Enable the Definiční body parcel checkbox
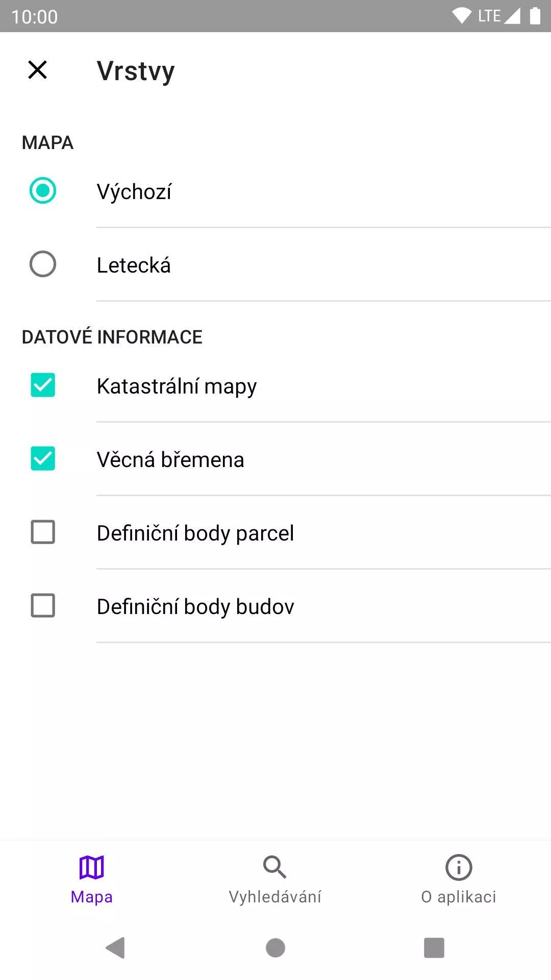Screen dimensions: 551x980 click(43, 532)
